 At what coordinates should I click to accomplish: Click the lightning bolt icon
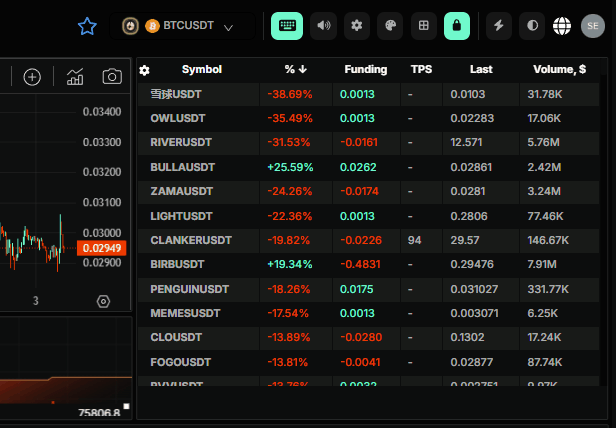(499, 26)
